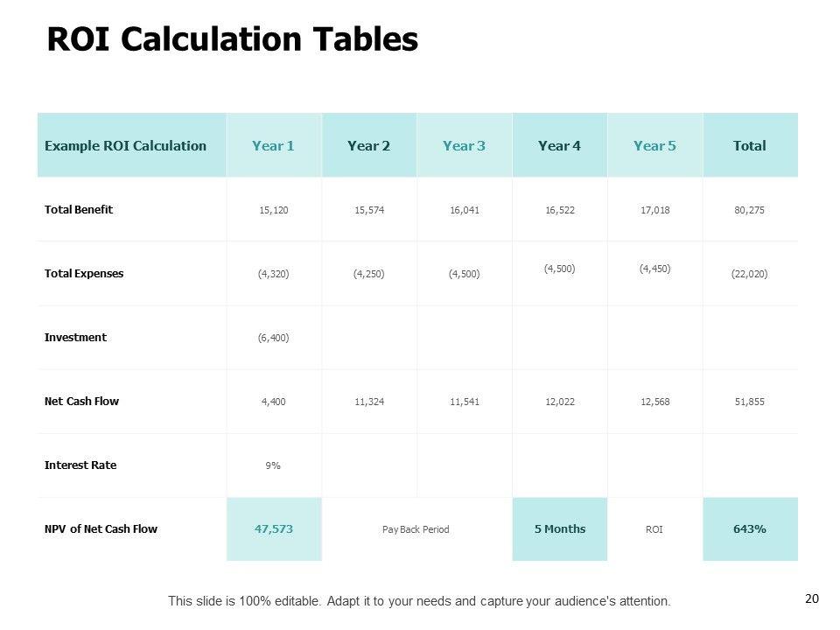Click the 643% ROI value cell
Screen dimensions: 840x630
(x=750, y=528)
